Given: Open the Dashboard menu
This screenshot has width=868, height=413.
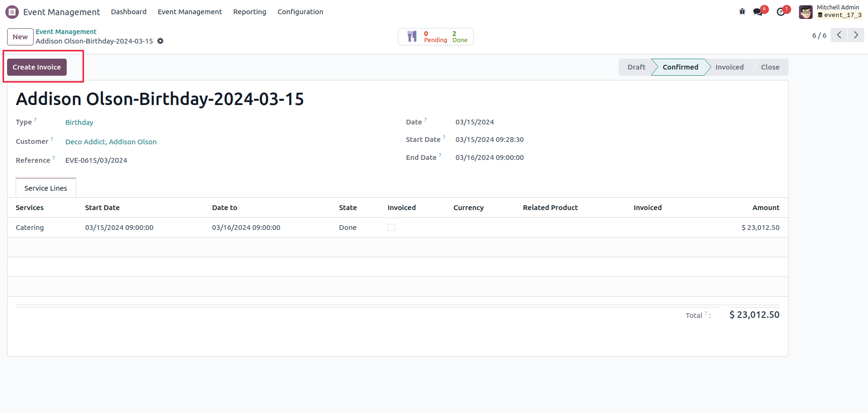Looking at the screenshot, I should pos(129,12).
